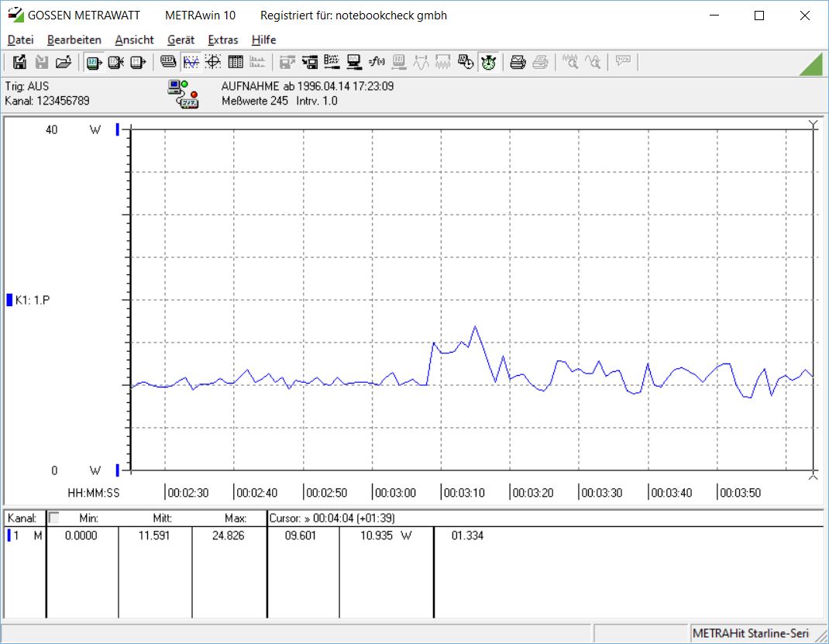829x644 pixels.
Task: Open the Datei menu
Action: click(21, 40)
